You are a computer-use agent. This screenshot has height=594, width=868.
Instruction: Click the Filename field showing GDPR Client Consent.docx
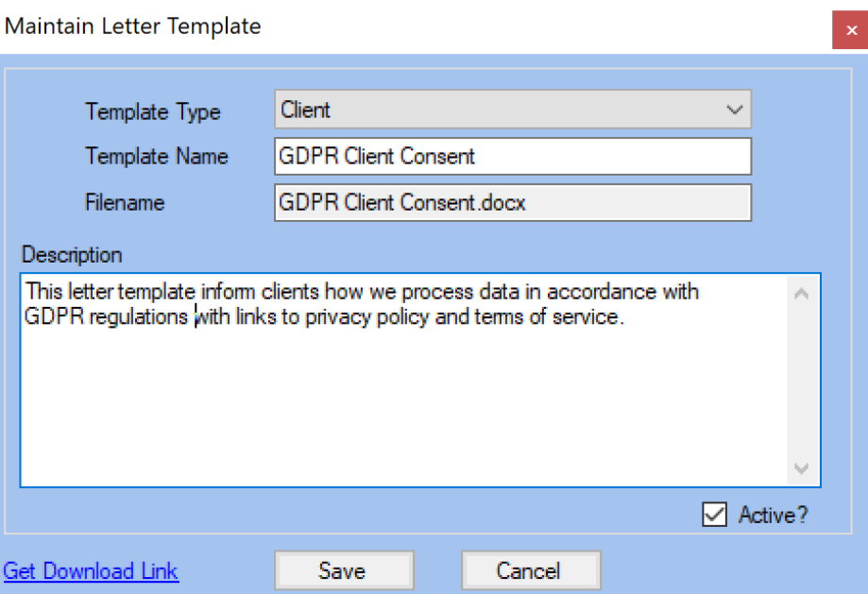point(512,202)
